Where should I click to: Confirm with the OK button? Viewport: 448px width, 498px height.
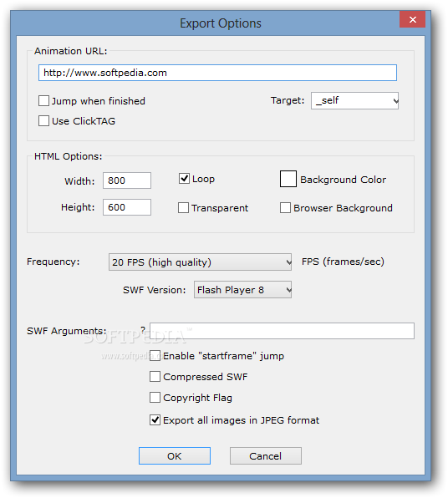coord(175,455)
